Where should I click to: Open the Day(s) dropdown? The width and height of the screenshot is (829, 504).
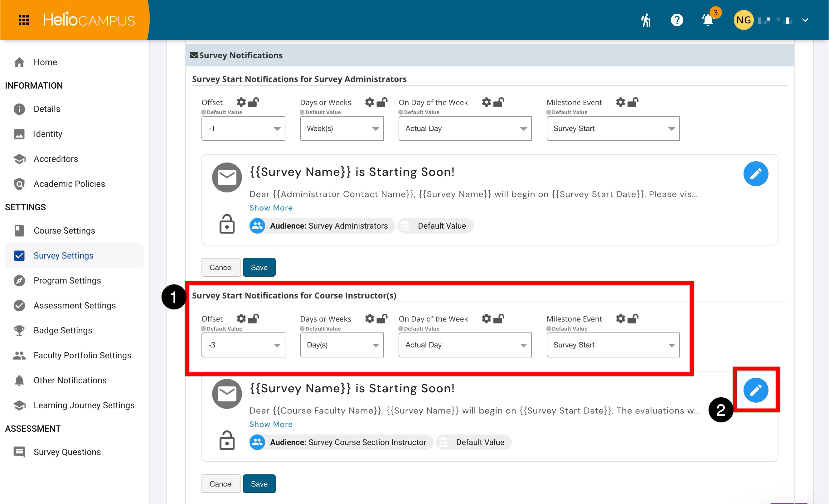click(342, 345)
